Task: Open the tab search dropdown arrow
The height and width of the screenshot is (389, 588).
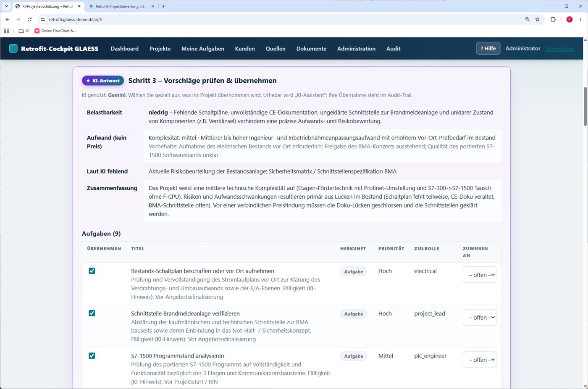Action: (x=6, y=6)
